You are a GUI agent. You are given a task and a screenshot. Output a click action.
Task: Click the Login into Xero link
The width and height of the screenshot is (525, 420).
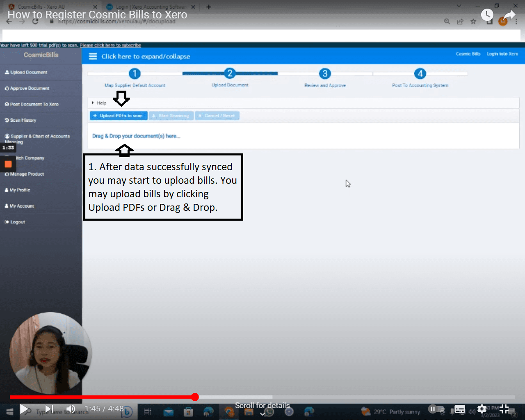click(502, 54)
